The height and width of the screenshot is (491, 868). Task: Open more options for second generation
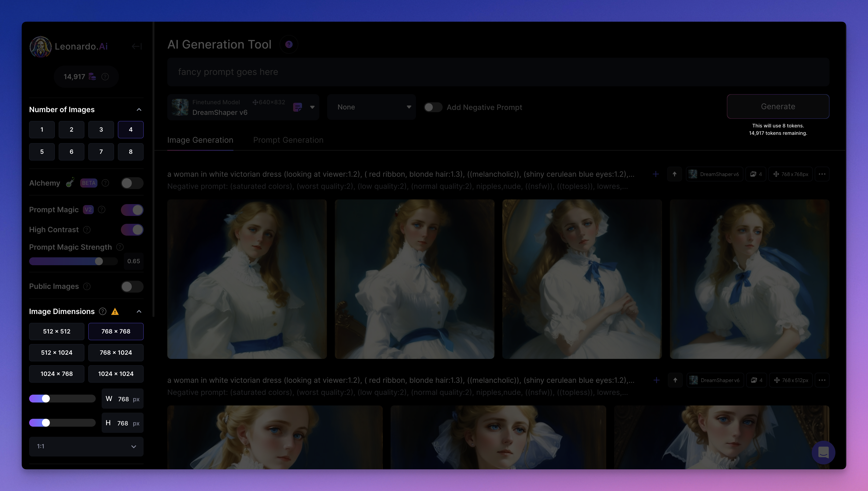tap(822, 380)
